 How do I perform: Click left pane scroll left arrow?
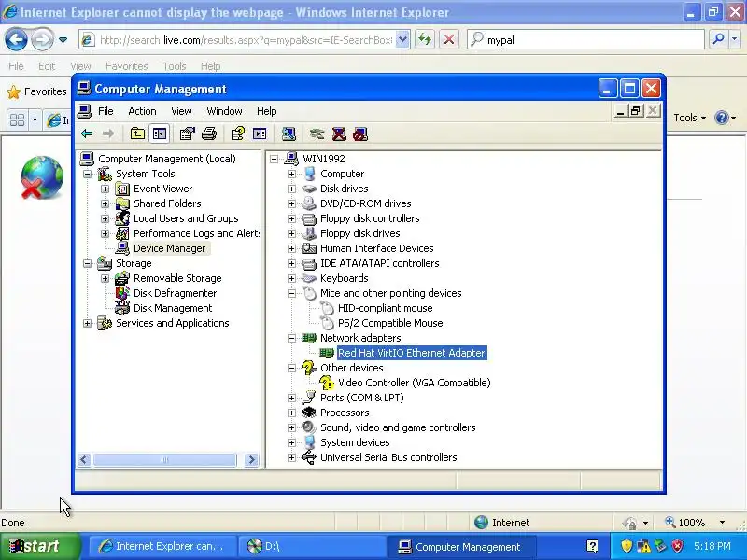[84, 459]
